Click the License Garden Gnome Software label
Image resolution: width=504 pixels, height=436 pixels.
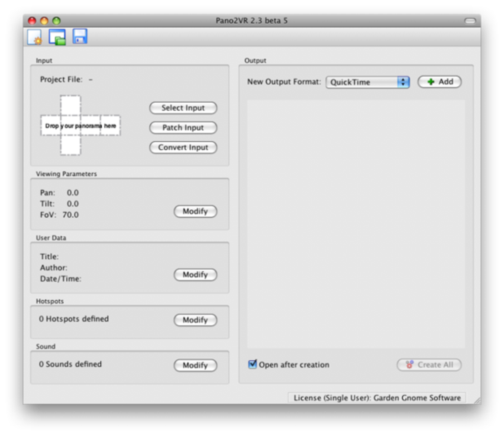coord(377,398)
